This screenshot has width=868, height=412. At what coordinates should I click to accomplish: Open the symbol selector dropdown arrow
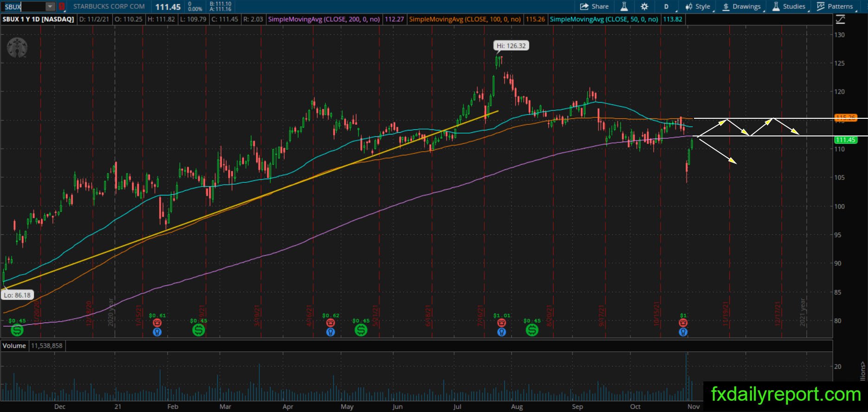(50, 6)
